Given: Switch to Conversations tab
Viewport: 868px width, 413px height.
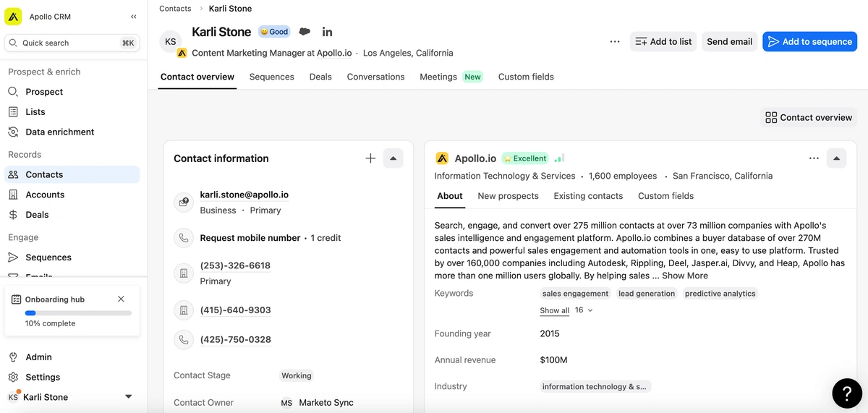Looking at the screenshot, I should 375,77.
